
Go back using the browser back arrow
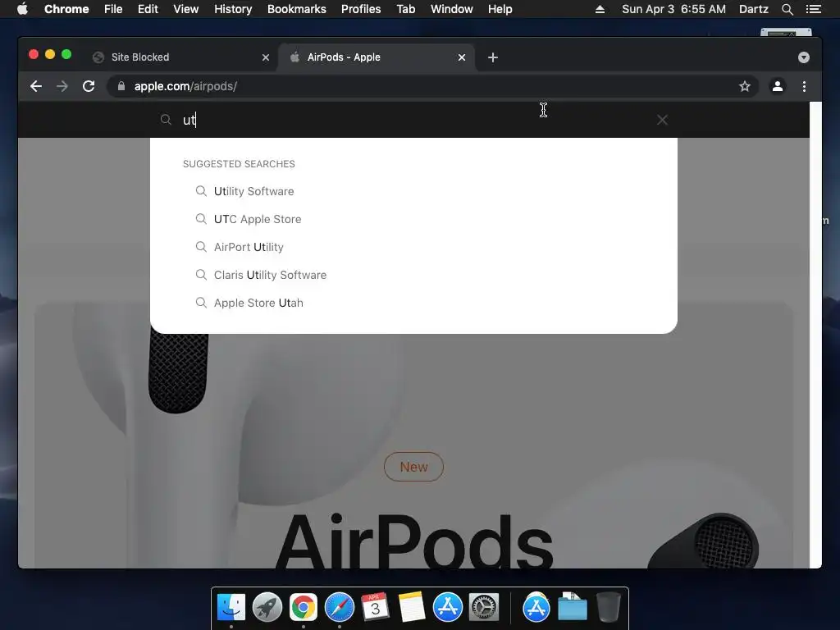pyautogui.click(x=36, y=86)
